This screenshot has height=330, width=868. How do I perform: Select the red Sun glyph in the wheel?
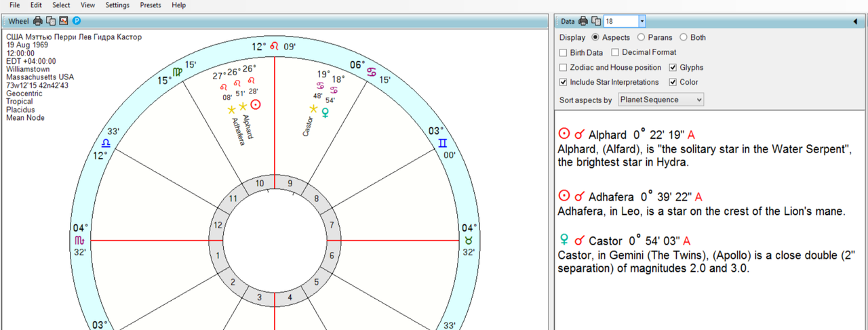256,104
